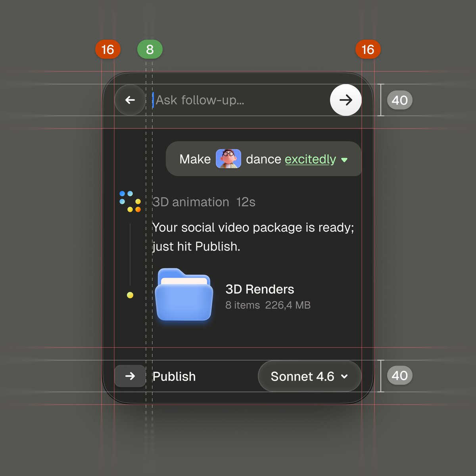Image resolution: width=476 pixels, height=476 pixels.
Task: Select the top gray 40 height badge
Action: (x=399, y=100)
